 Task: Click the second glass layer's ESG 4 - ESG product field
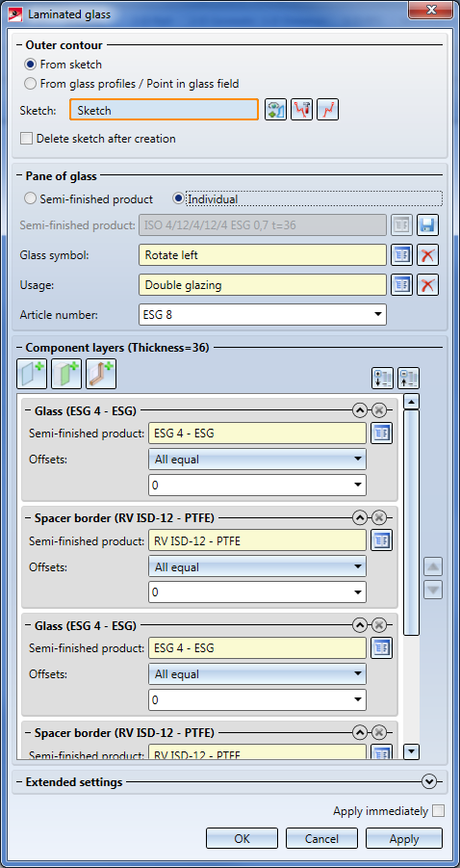click(257, 648)
